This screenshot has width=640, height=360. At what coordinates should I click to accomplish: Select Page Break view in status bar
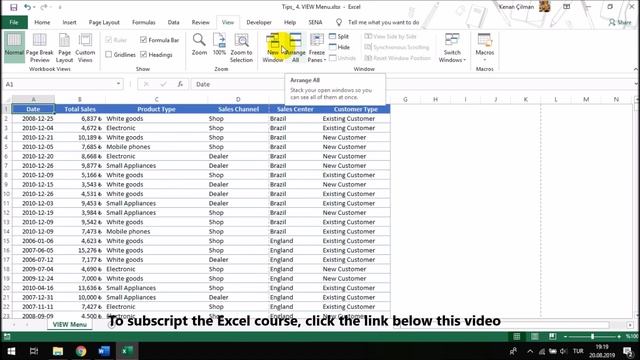(552, 336)
